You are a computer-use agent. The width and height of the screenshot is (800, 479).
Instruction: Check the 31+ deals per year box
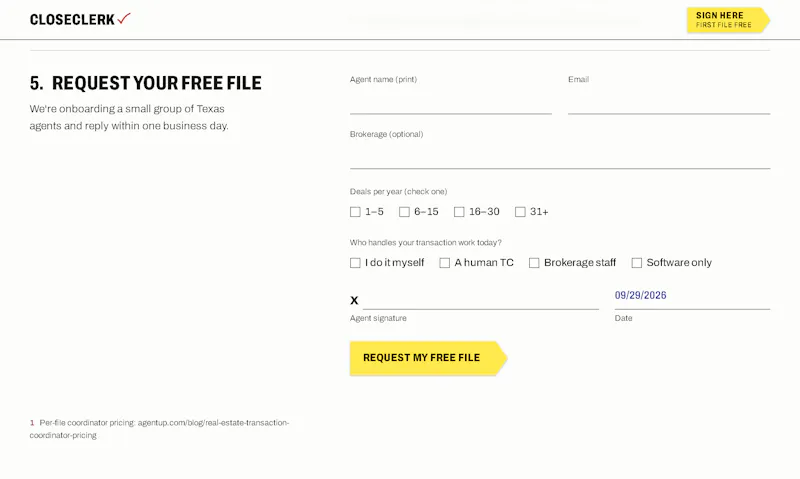click(x=520, y=212)
